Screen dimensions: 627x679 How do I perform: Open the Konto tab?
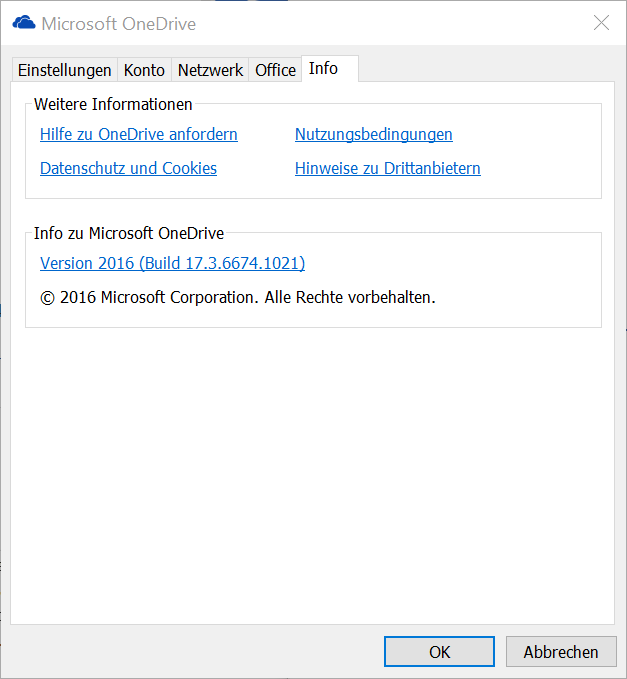click(144, 70)
